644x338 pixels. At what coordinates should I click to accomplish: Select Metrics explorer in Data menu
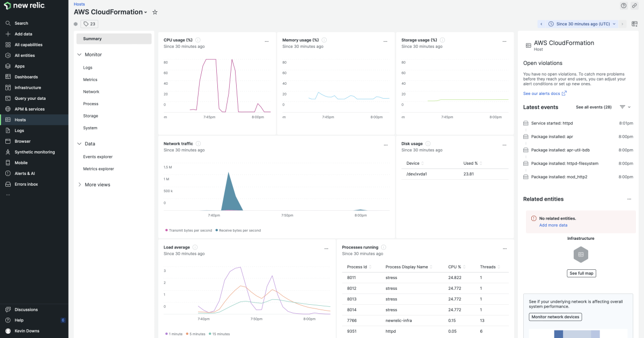98,169
